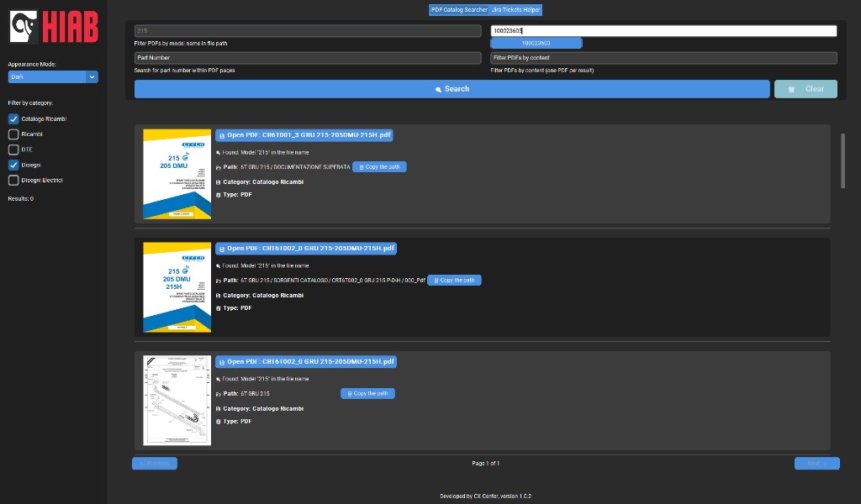Open the Appearance Mode dropdown arrow
The width and height of the screenshot is (861, 504).
(92, 76)
